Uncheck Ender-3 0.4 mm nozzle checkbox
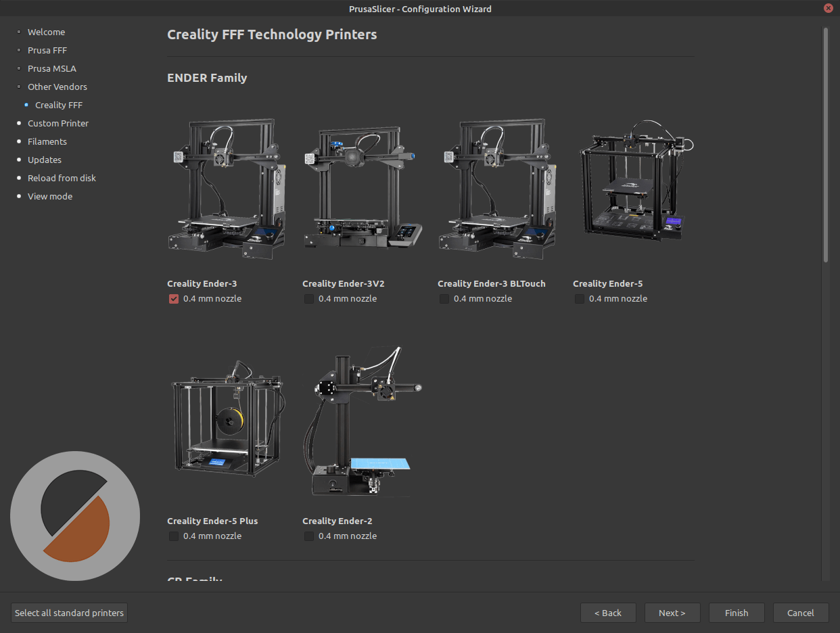The width and height of the screenshot is (840, 633). (x=174, y=299)
